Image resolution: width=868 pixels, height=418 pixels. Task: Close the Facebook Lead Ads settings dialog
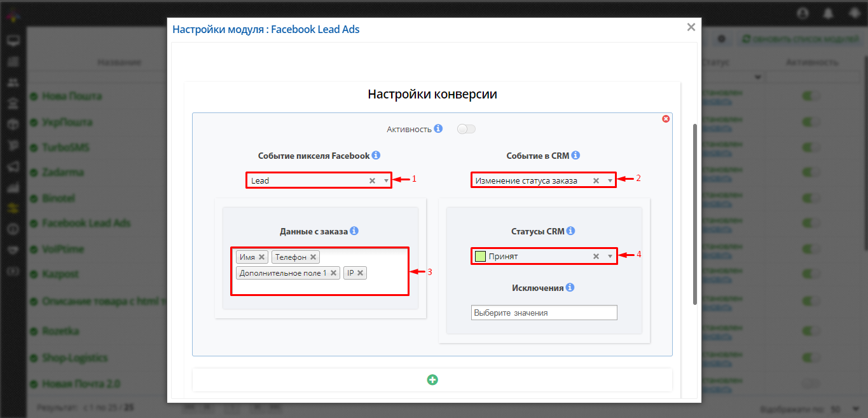click(x=691, y=27)
